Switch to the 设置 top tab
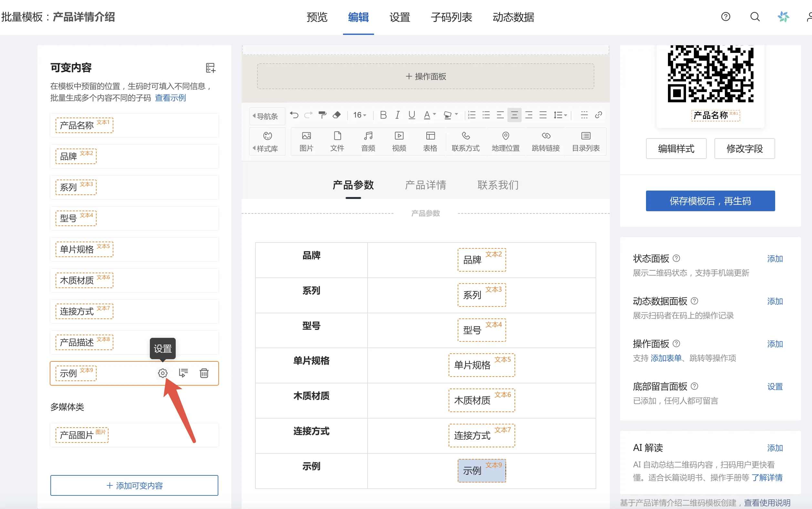The height and width of the screenshot is (509, 812). (400, 17)
